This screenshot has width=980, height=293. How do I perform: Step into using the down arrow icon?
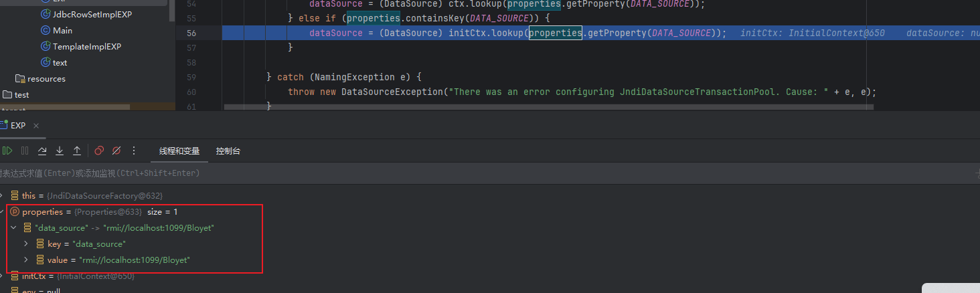click(60, 151)
